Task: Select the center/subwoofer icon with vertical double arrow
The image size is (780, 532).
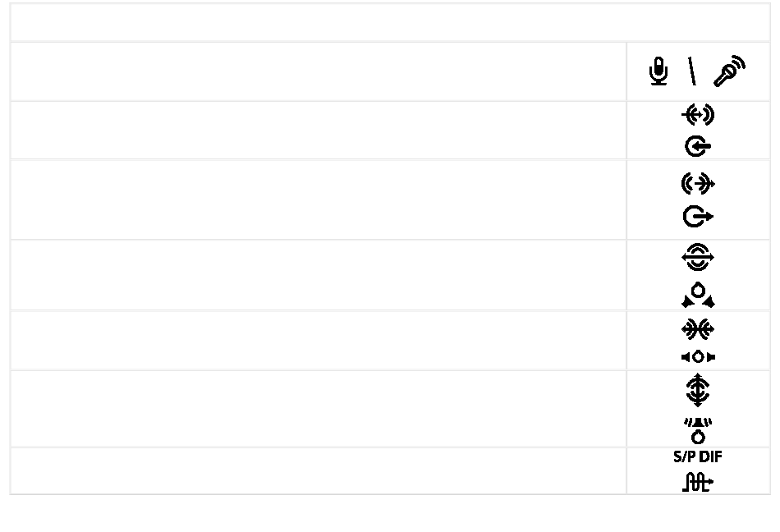Action: coord(698,390)
